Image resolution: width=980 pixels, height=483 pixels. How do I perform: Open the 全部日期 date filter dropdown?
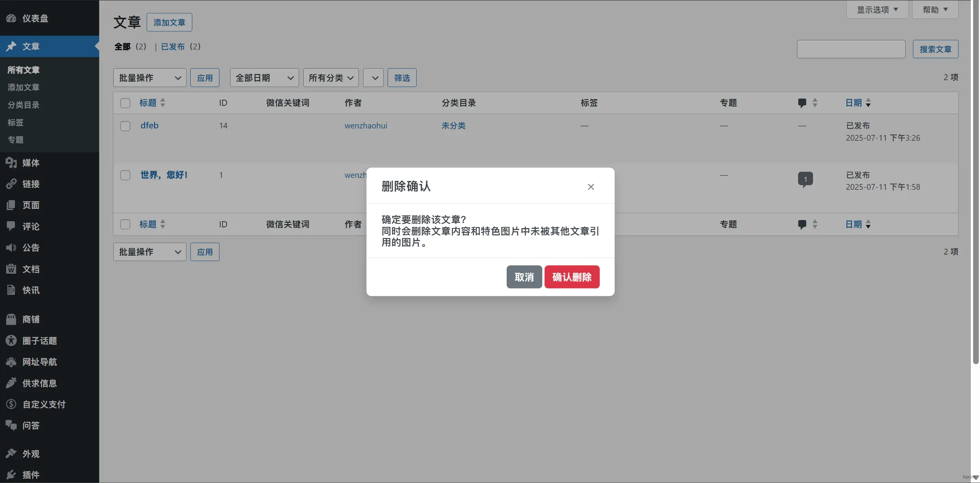click(x=264, y=77)
